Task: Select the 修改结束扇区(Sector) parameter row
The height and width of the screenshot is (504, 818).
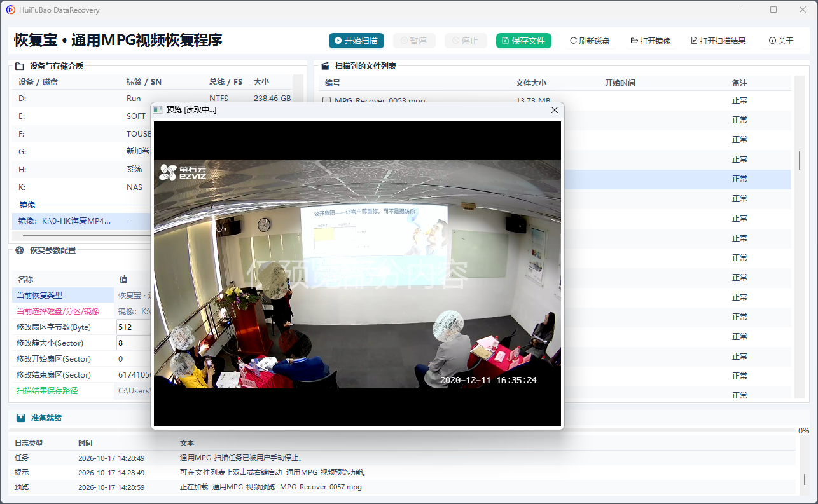Action: [x=81, y=375]
